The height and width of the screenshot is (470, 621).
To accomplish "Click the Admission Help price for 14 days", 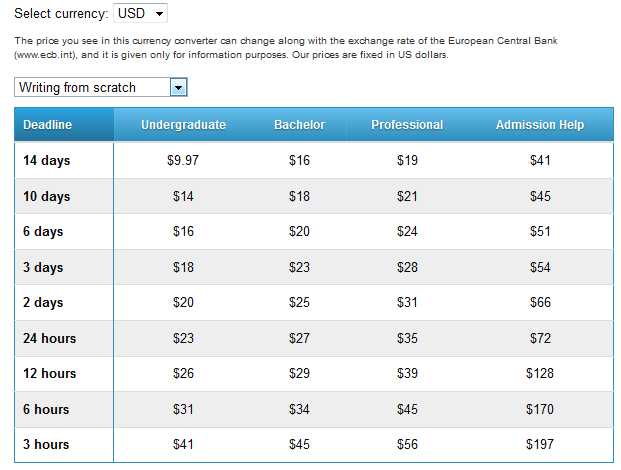I will point(540,160).
